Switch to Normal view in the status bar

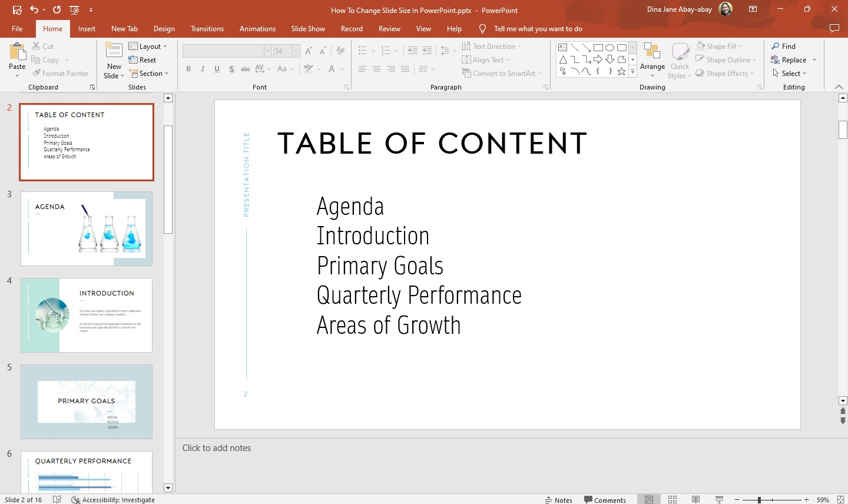(x=649, y=499)
